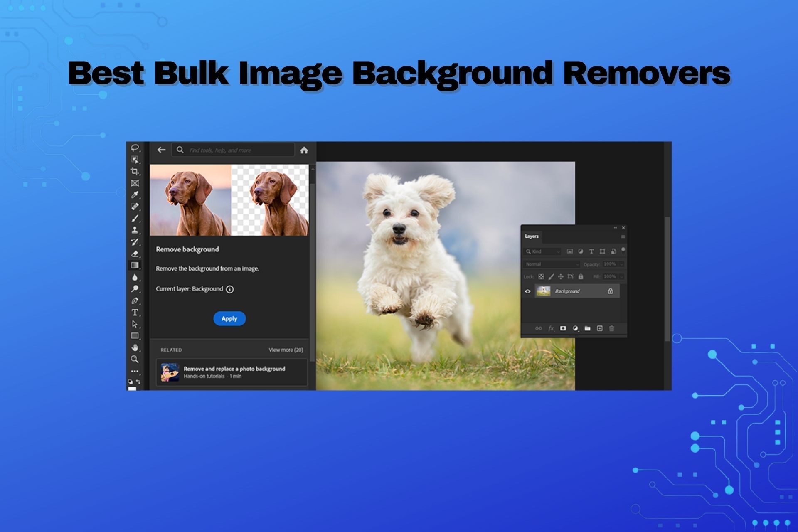The width and height of the screenshot is (798, 532).
Task: Open the Normal blend mode dropdown
Action: (x=551, y=264)
